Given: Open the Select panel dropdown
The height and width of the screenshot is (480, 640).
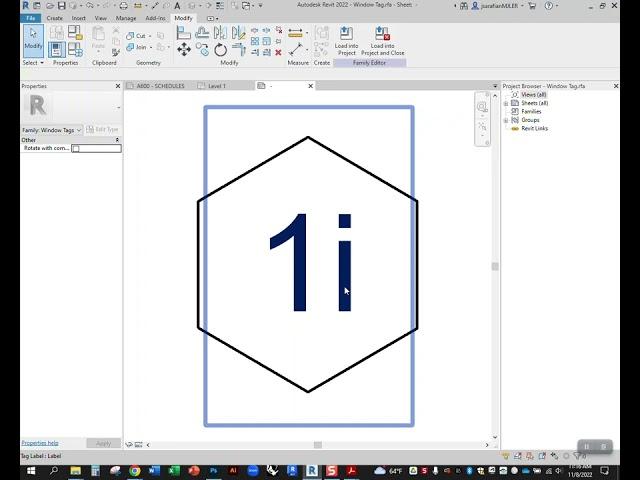Looking at the screenshot, I should (x=33, y=62).
